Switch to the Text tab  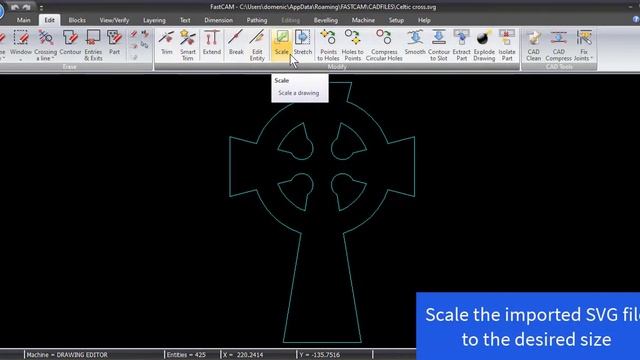(x=185, y=20)
